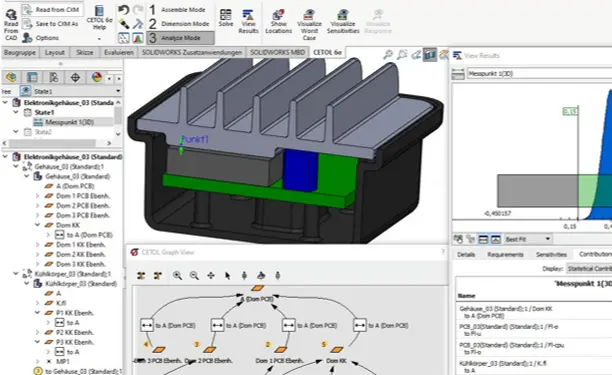This screenshot has width=612, height=375.
Task: Open the Layout tab
Action: click(55, 52)
